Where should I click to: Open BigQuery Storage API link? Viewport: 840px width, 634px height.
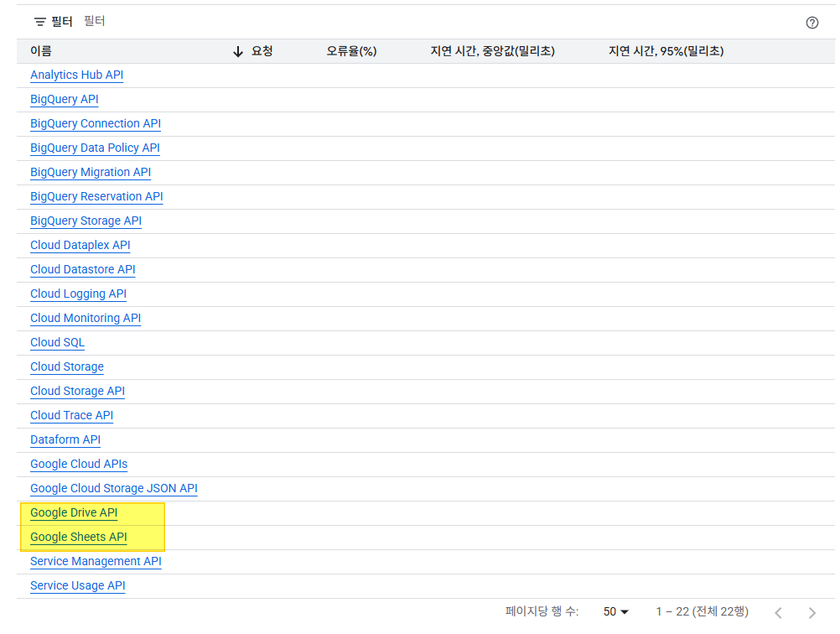click(86, 221)
